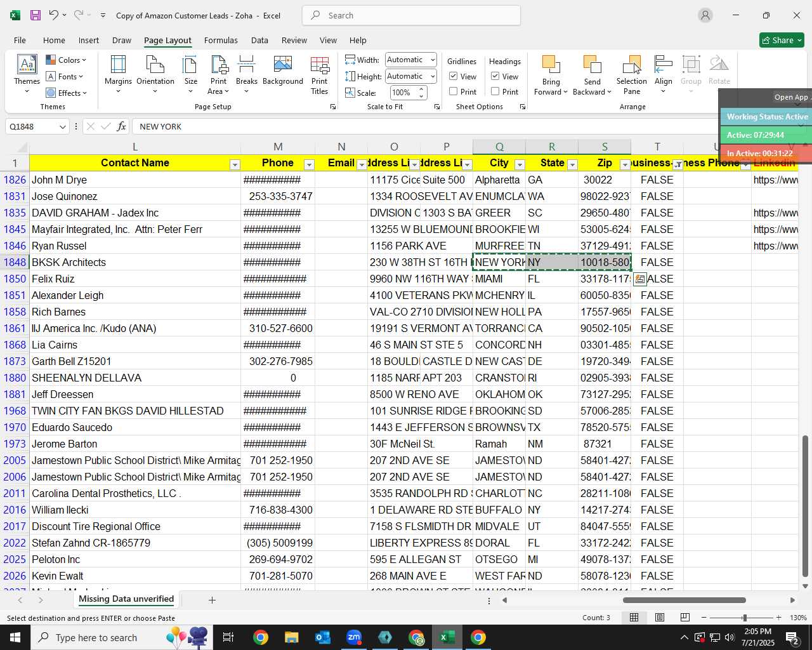Select row header 1848
Screen dimensions: 812x650
tap(15, 262)
